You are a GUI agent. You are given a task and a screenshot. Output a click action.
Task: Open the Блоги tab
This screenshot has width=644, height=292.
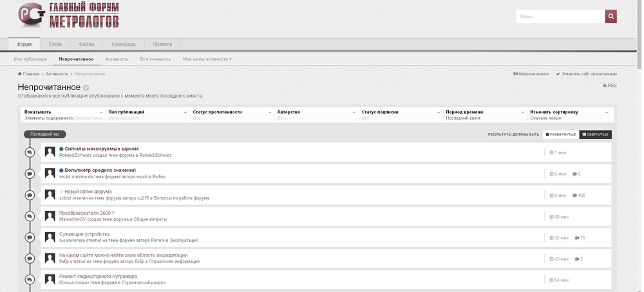point(55,44)
